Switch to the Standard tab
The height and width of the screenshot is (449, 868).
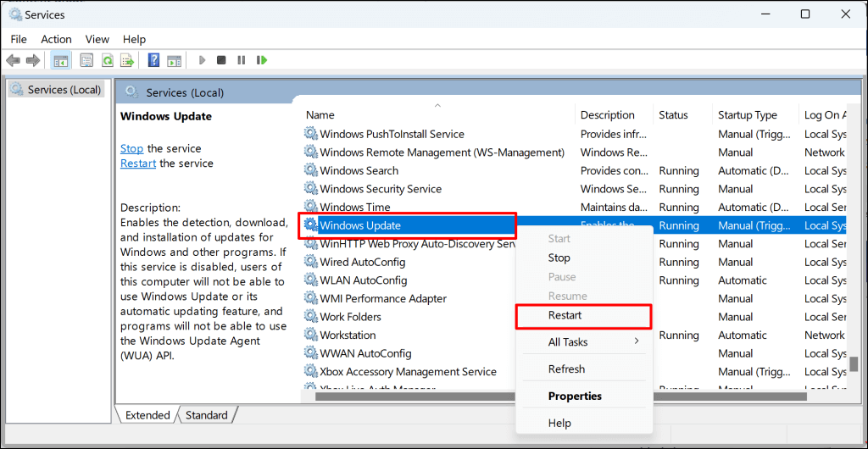207,415
